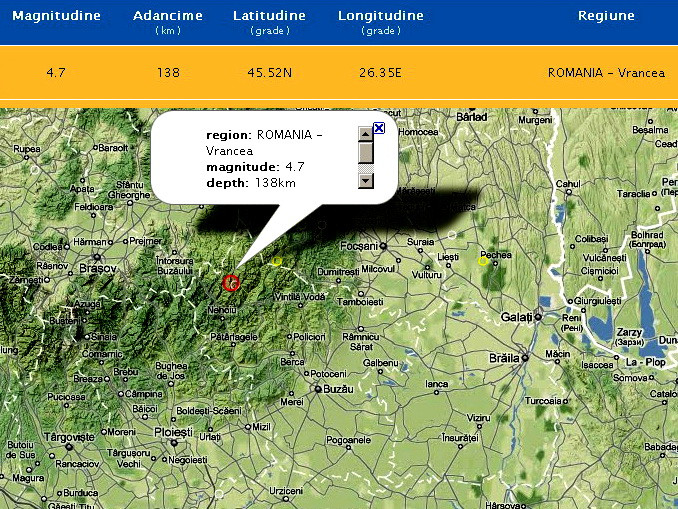Close the earthquake info popup
The height and width of the screenshot is (509, 678).
tap(379, 128)
